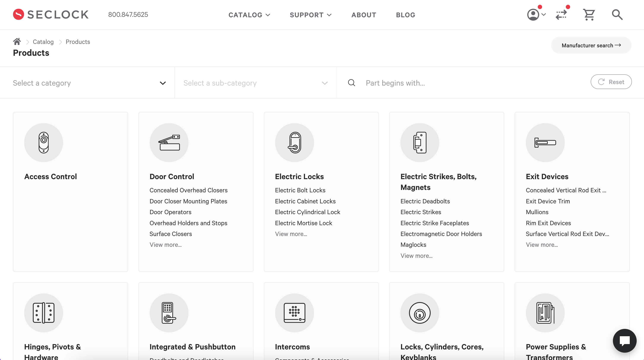Viewport: 644px width, 360px height.
Task: Open Electric Bolt Locks
Action: [300, 190]
